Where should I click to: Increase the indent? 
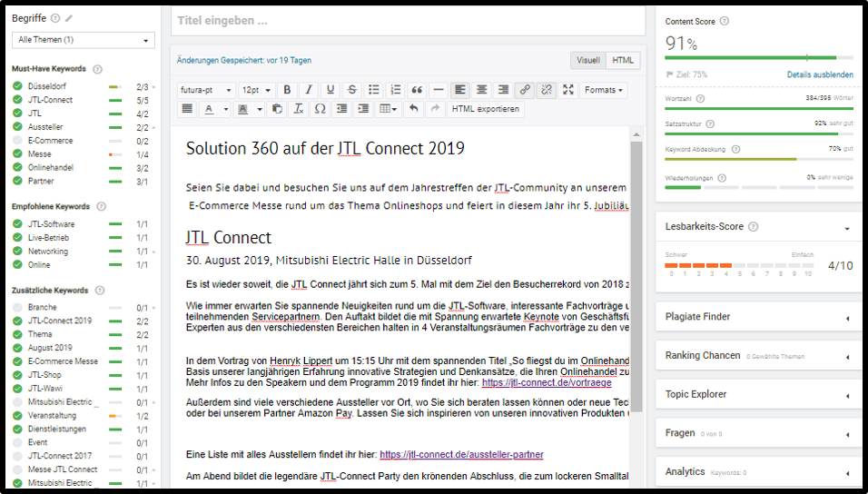tap(363, 109)
